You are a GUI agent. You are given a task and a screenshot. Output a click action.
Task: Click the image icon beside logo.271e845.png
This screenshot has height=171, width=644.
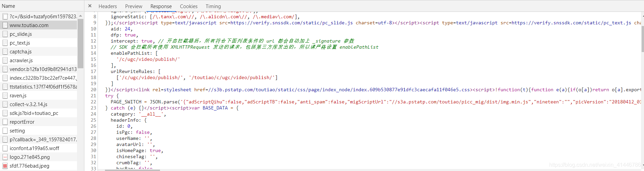click(5, 157)
